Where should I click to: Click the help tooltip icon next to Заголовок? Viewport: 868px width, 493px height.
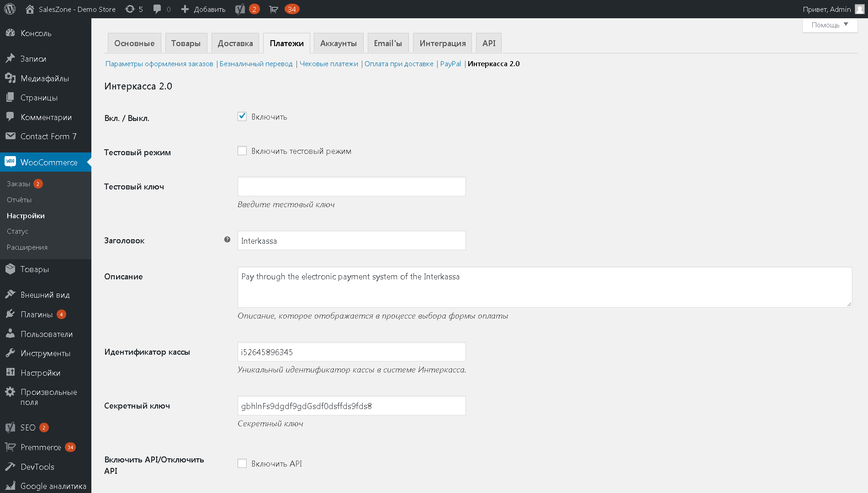click(x=227, y=240)
